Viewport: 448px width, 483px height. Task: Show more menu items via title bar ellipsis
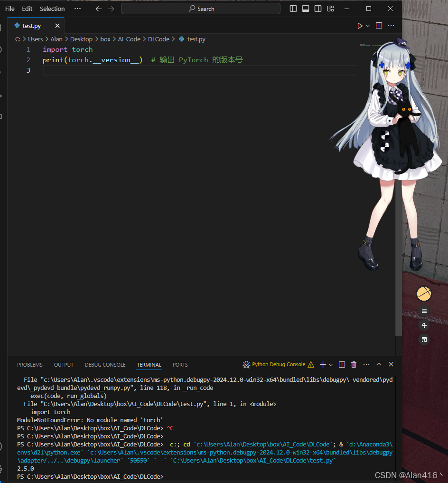77,9
